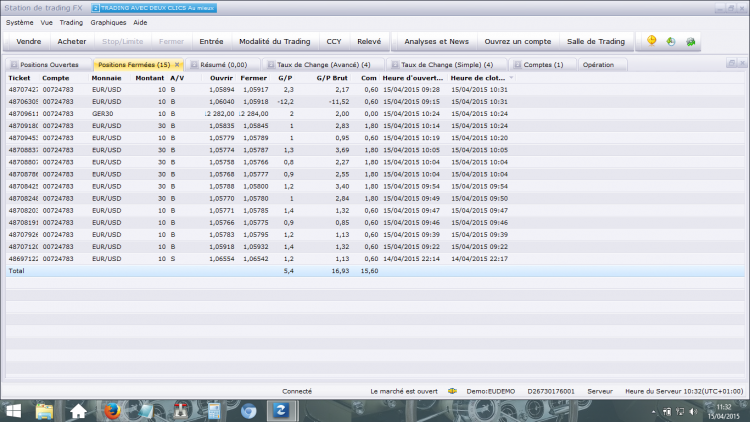Open the calculator icon in the taskbar
The image size is (750, 422).
[214, 411]
